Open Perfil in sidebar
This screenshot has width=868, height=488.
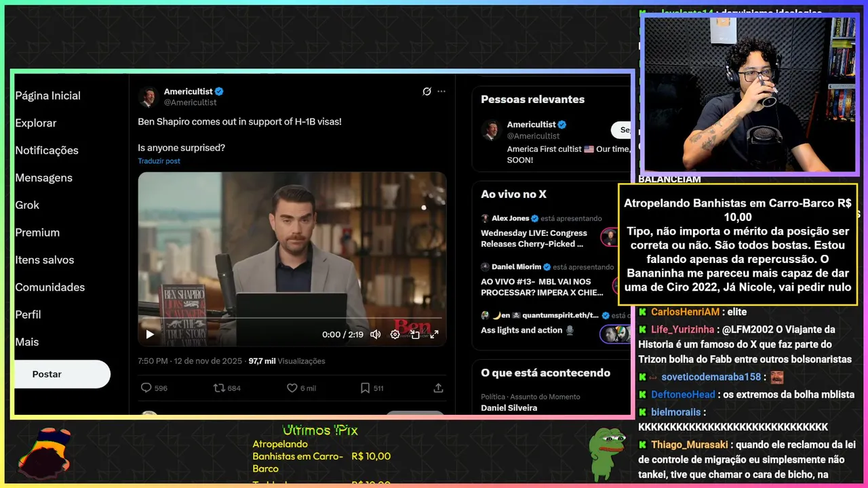pos(28,314)
